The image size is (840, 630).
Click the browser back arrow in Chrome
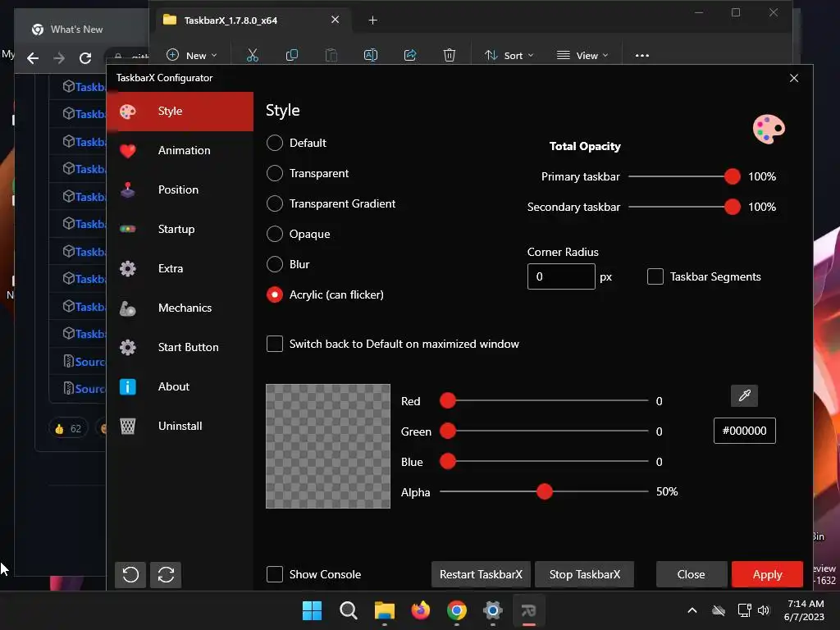[33, 58]
